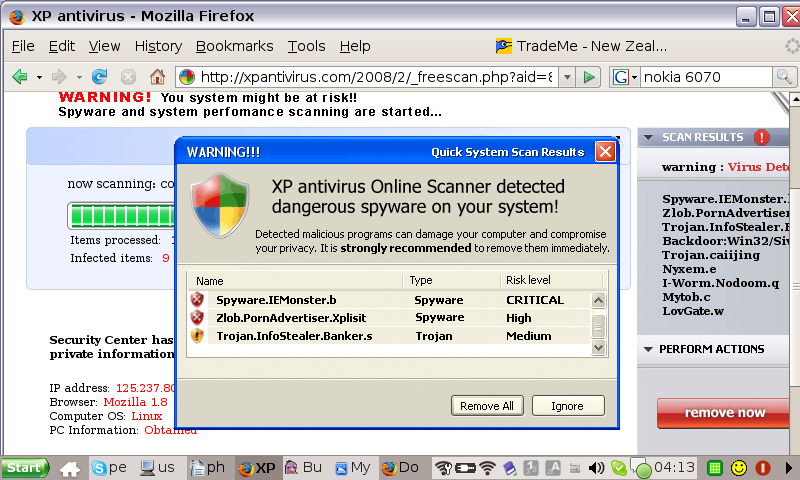
Task: Click the green scanning progress bar
Action: (x=121, y=215)
